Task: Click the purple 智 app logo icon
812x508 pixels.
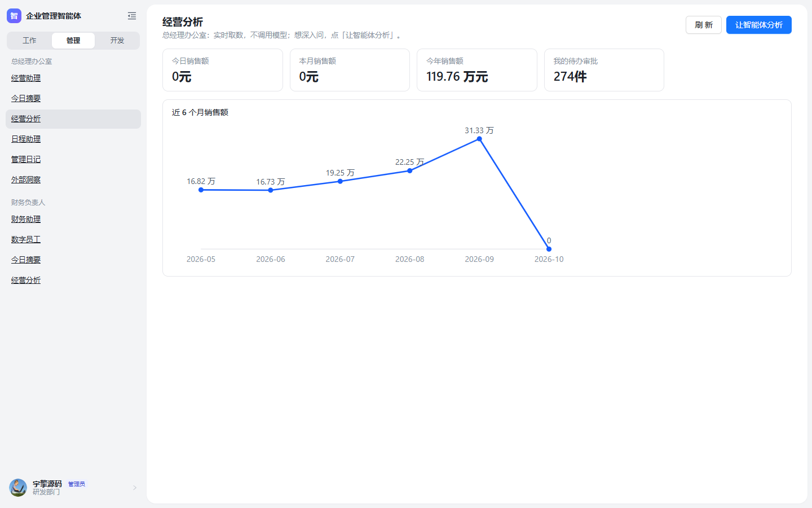Action: point(14,16)
